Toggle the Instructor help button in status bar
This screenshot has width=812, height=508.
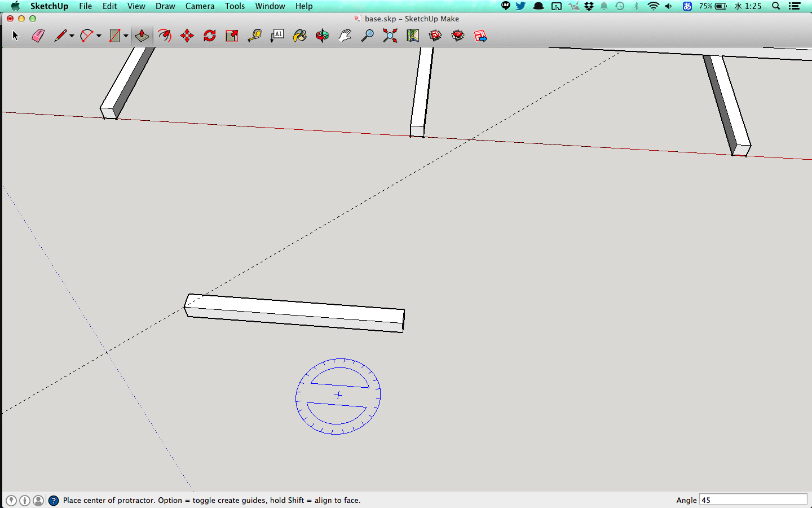click(54, 501)
